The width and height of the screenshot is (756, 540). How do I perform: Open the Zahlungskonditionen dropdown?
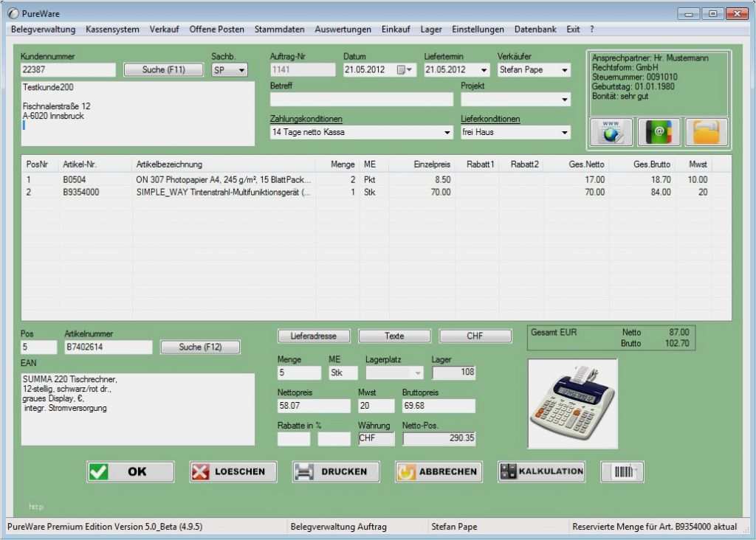[447, 131]
